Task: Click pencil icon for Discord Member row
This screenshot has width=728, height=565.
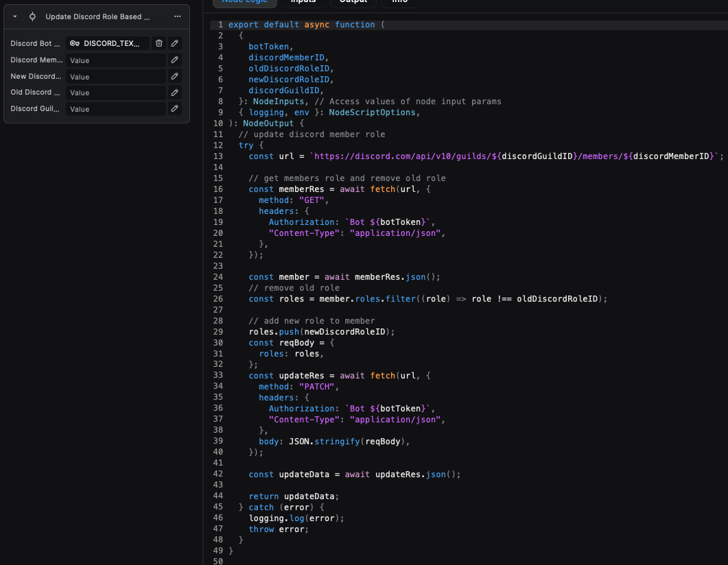Action: click(175, 60)
